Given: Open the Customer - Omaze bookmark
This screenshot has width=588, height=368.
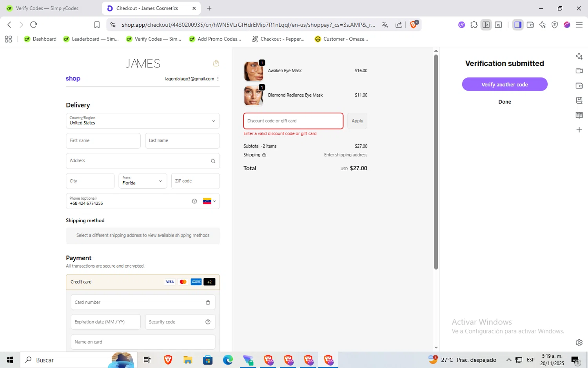Looking at the screenshot, I should (x=341, y=39).
